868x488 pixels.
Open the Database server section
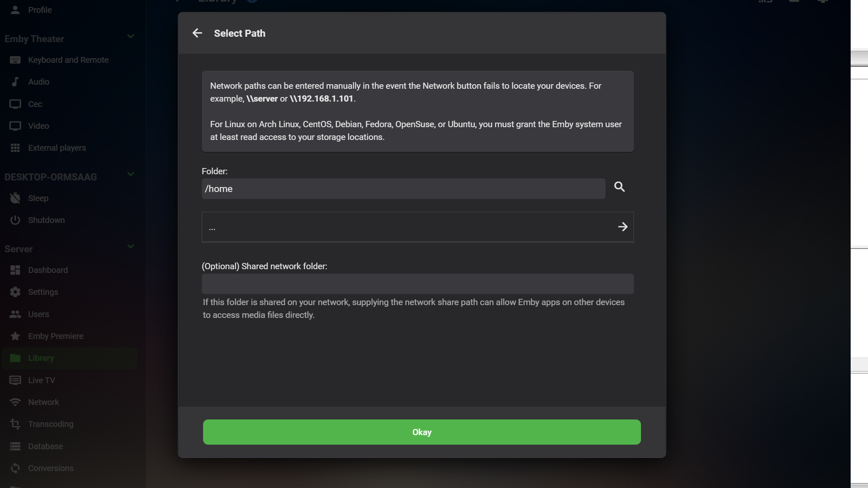(x=45, y=445)
